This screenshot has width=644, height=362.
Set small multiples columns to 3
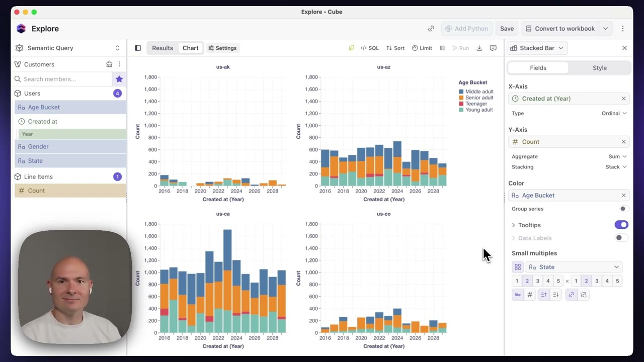(537, 281)
